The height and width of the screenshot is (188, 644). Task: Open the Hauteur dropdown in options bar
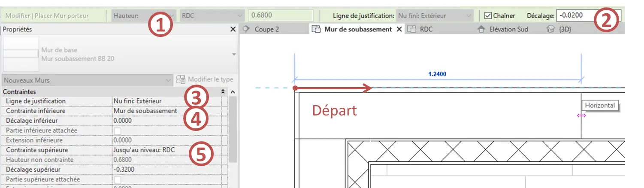pyautogui.click(x=144, y=16)
